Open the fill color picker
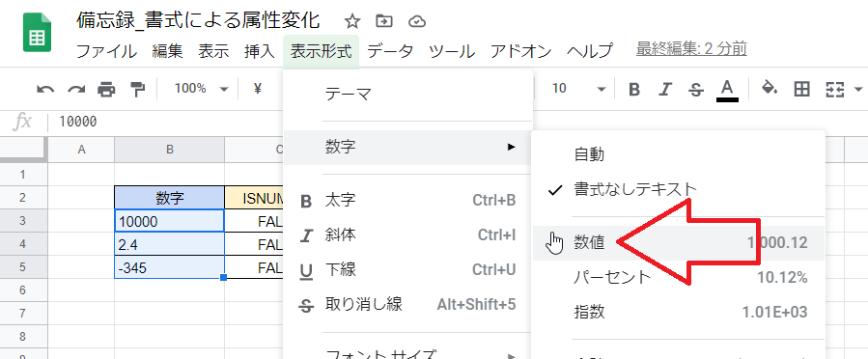The image size is (868, 359). pos(770,89)
